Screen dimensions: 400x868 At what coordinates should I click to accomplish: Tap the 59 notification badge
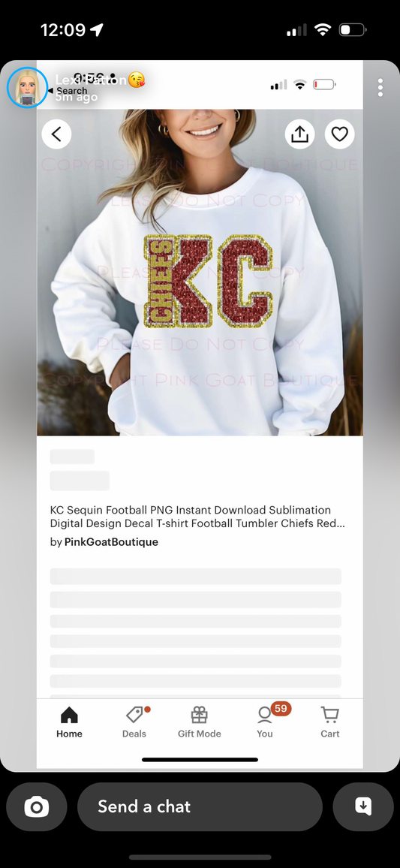pyautogui.click(x=281, y=709)
